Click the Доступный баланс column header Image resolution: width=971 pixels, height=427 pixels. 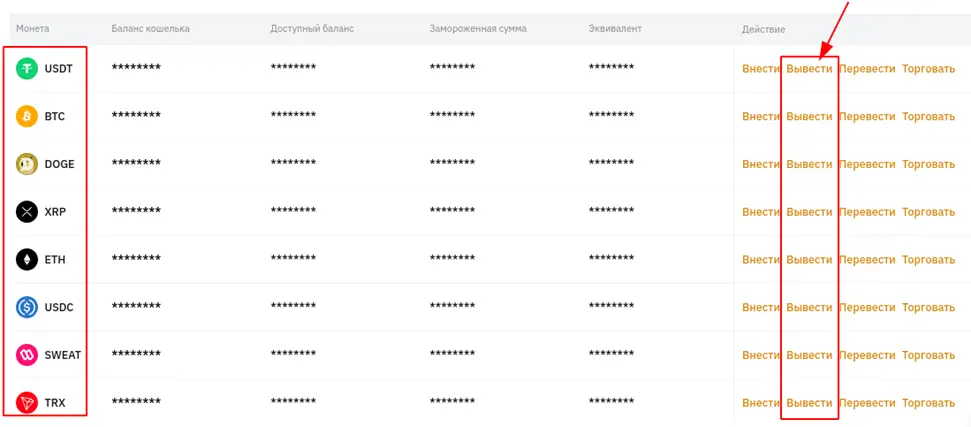pyautogui.click(x=312, y=29)
